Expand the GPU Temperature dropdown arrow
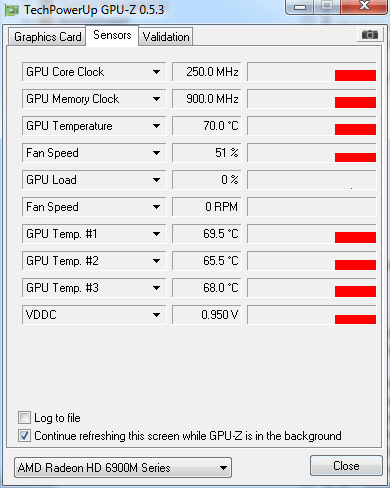 click(156, 126)
